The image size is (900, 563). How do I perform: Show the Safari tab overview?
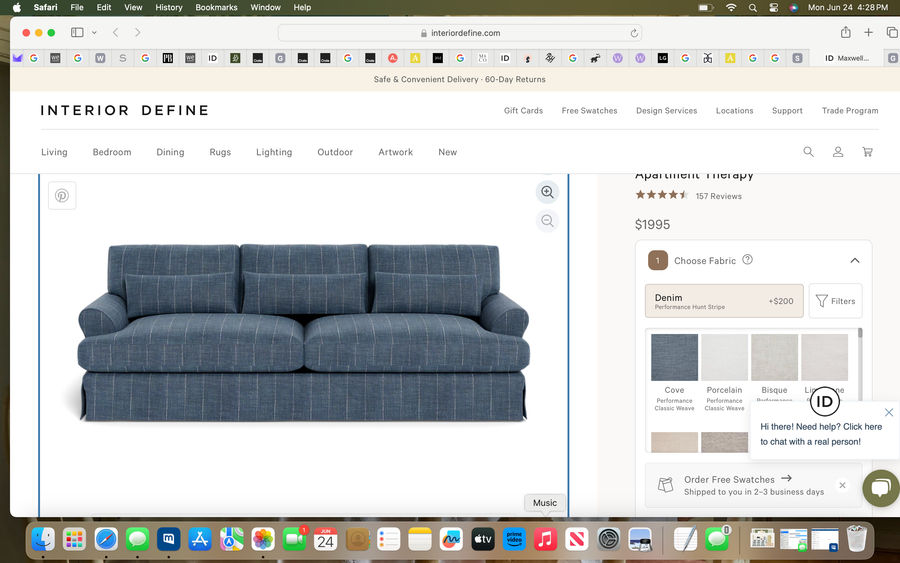892,33
